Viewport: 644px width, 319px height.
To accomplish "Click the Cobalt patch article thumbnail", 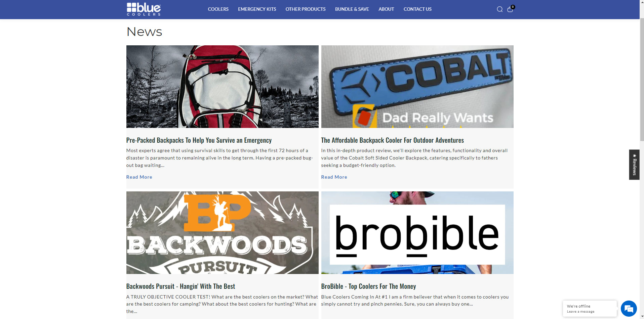I will click(417, 87).
